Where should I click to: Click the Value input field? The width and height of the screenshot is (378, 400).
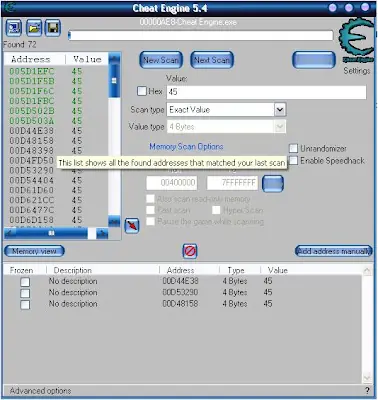point(266,92)
